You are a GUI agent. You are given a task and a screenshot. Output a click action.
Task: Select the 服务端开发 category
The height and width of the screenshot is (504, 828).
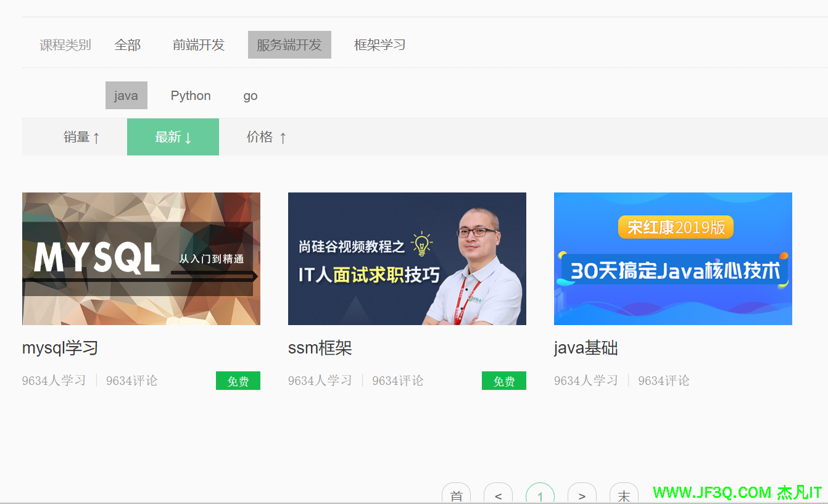pos(289,45)
